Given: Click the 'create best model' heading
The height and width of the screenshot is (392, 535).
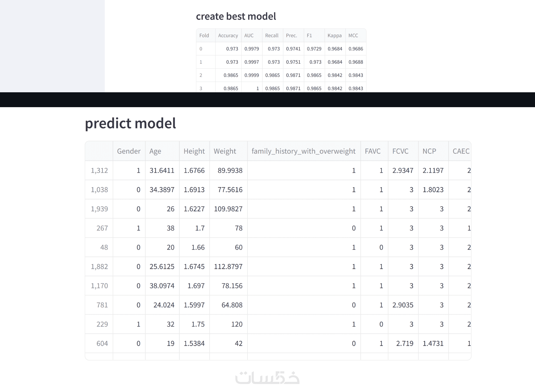Looking at the screenshot, I should [236, 16].
